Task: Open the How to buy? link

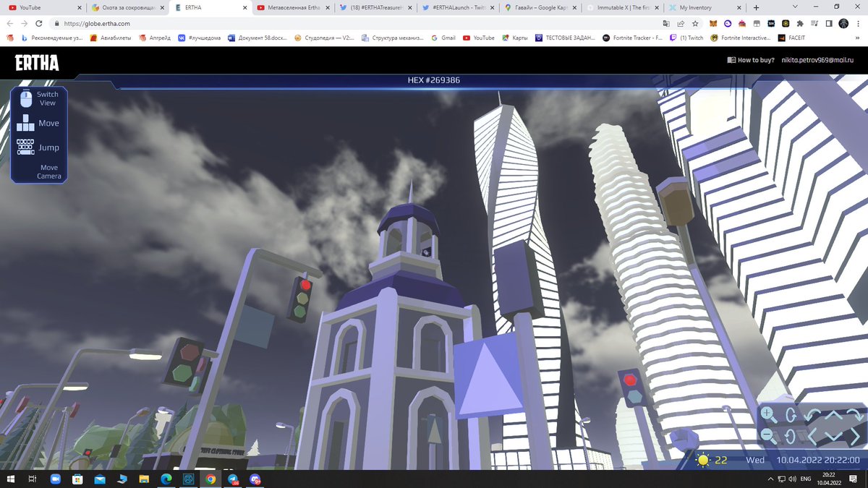Action: (x=751, y=60)
